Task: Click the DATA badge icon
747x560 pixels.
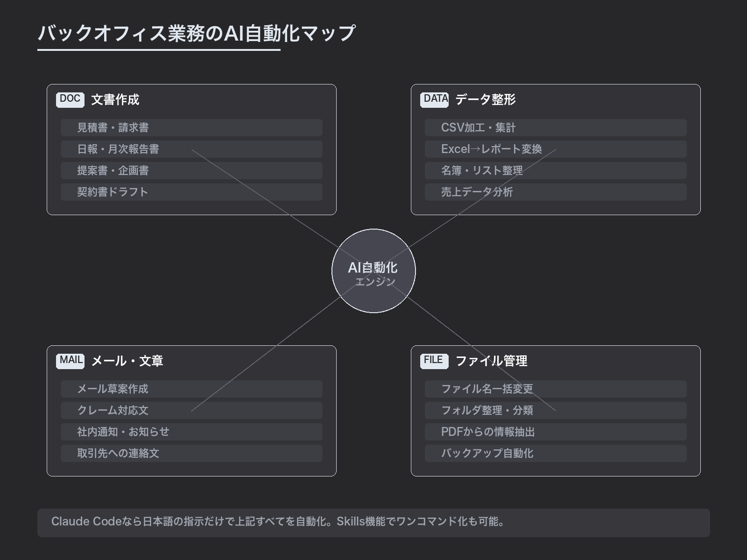Action: click(434, 99)
